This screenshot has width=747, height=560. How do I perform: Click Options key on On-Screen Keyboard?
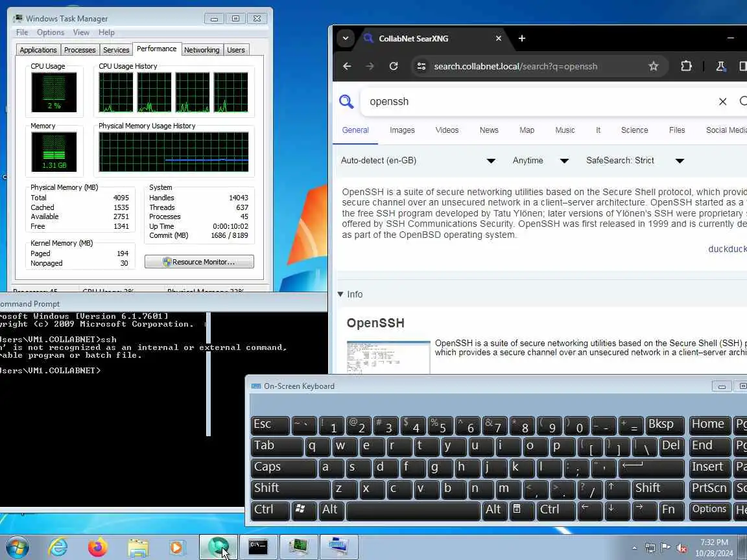709,510
